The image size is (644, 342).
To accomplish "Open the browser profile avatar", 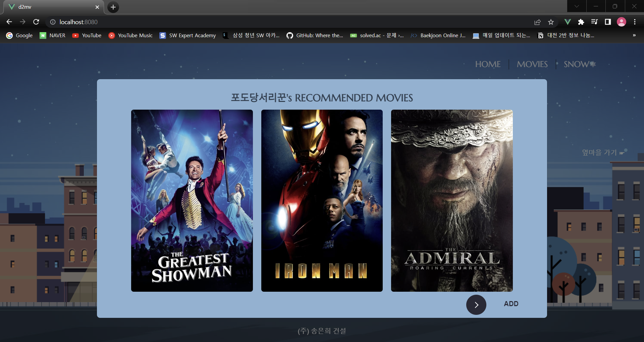I will 621,22.
